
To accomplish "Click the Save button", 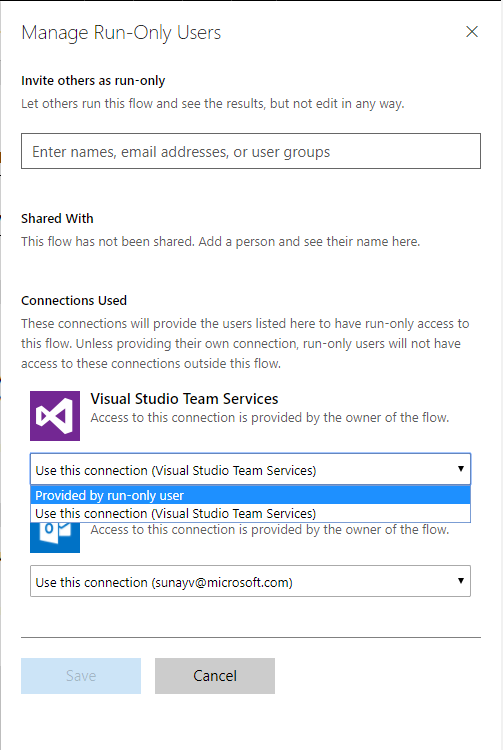I will [81, 676].
